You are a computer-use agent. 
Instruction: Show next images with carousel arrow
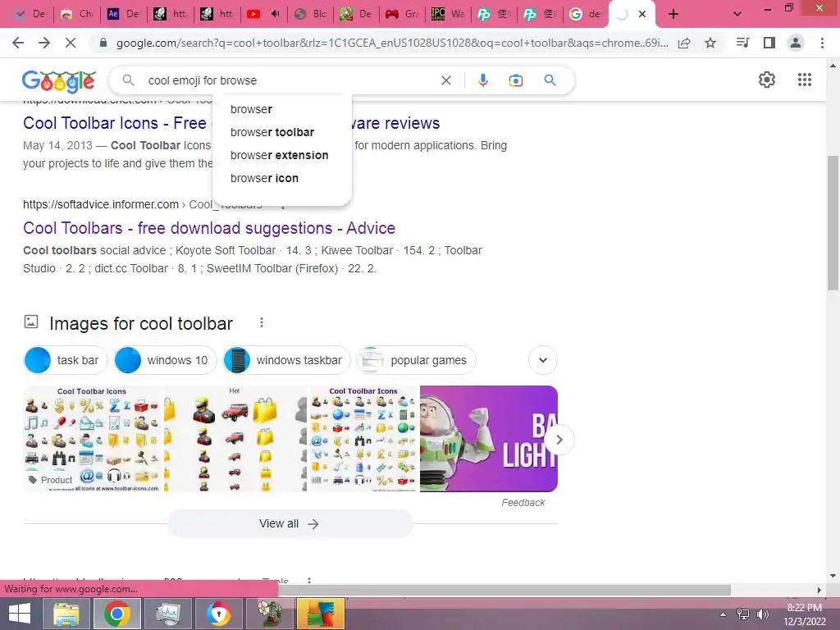[x=559, y=440]
